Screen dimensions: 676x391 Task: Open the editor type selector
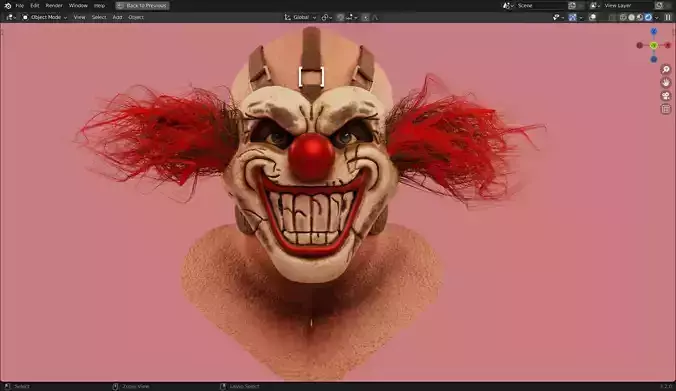[10, 17]
